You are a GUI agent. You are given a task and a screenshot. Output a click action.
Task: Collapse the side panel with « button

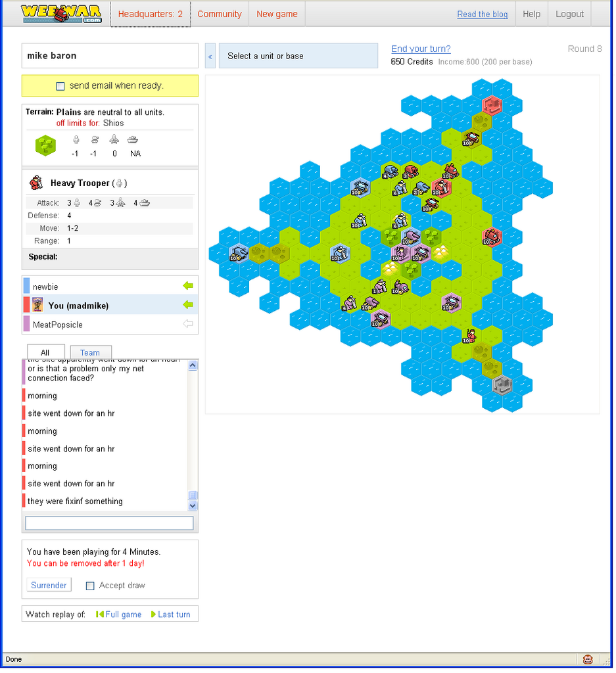[x=210, y=56]
